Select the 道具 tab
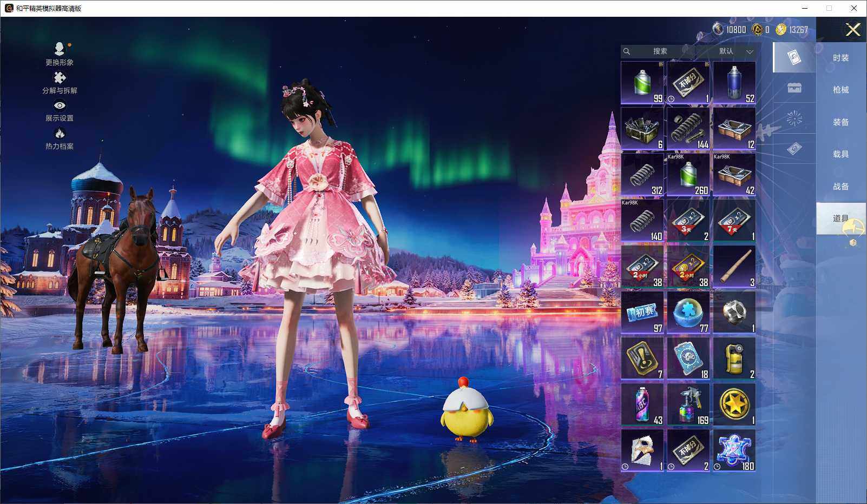Viewport: 867px width, 504px height. [x=841, y=218]
